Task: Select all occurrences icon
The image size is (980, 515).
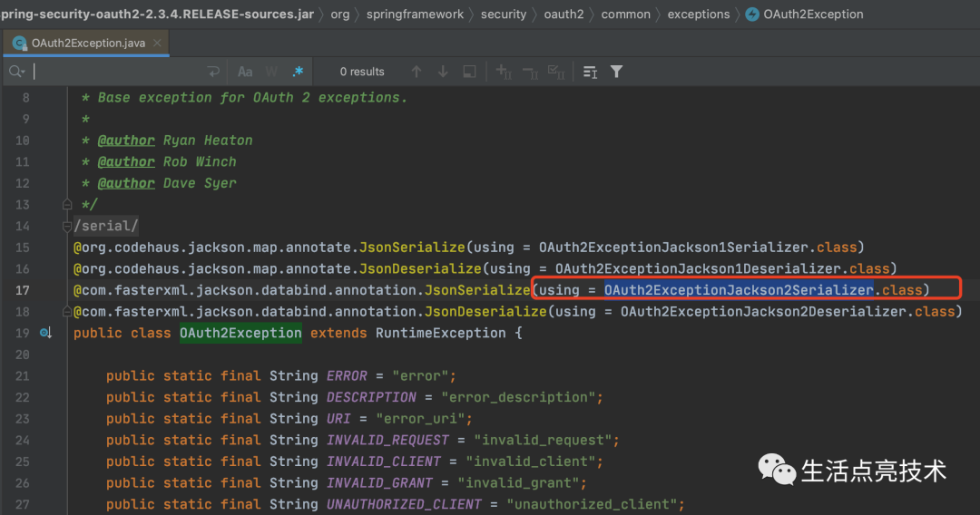Action: pos(556,72)
